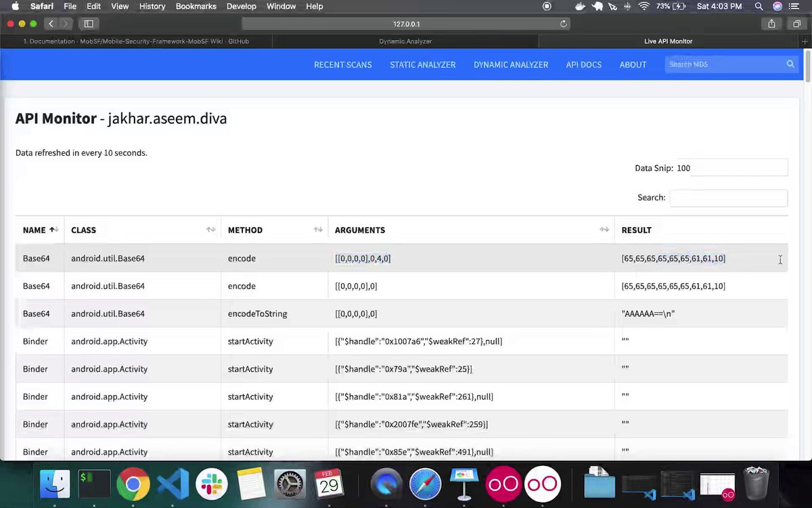Click the CLASS column sort arrows
812x508 pixels.
pyautogui.click(x=210, y=230)
